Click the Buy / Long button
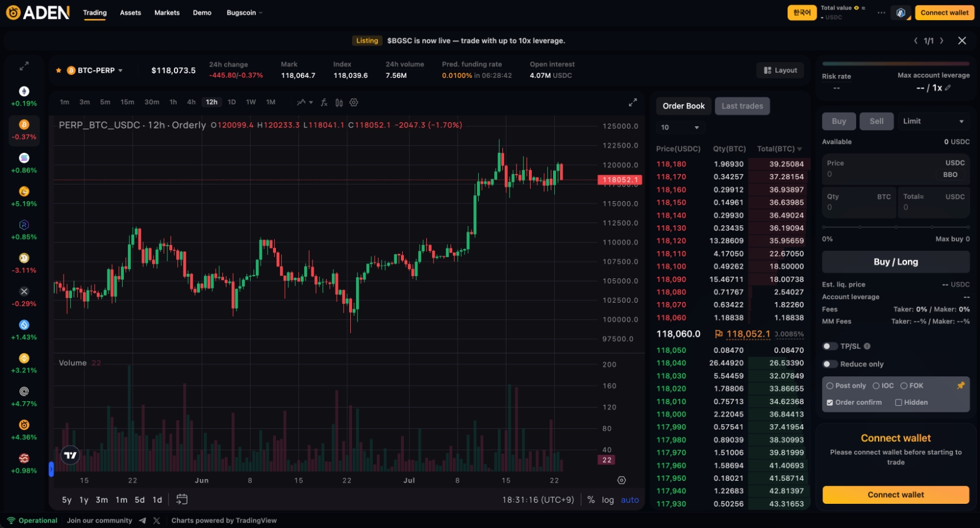Screen dimensions: 980x528 (x=895, y=262)
